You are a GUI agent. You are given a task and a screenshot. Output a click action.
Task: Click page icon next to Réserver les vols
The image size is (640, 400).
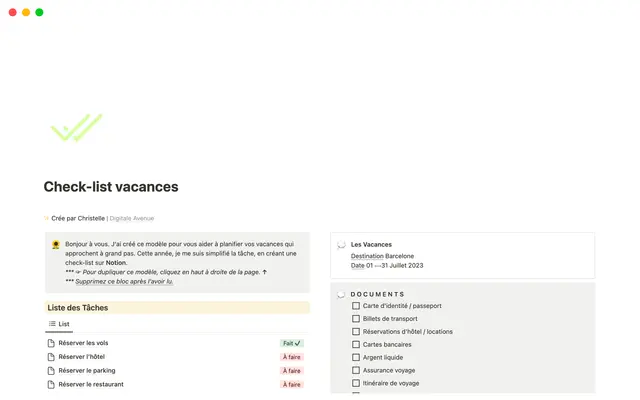[x=51, y=343]
